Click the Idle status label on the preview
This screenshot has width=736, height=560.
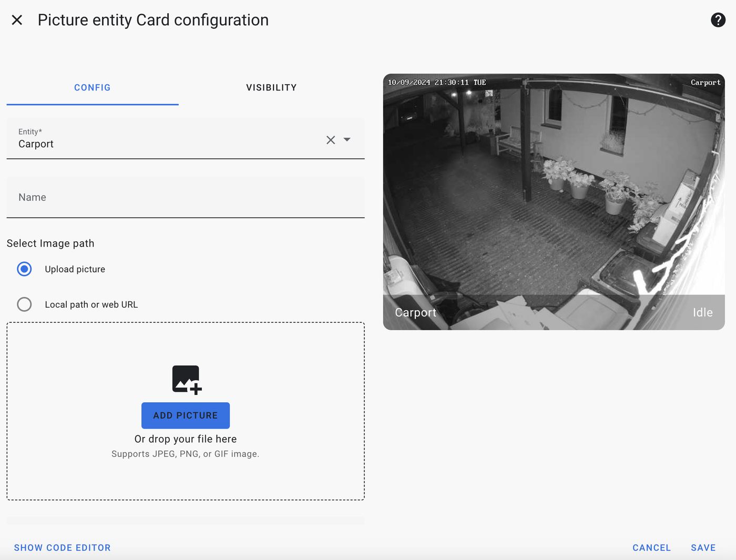(702, 312)
